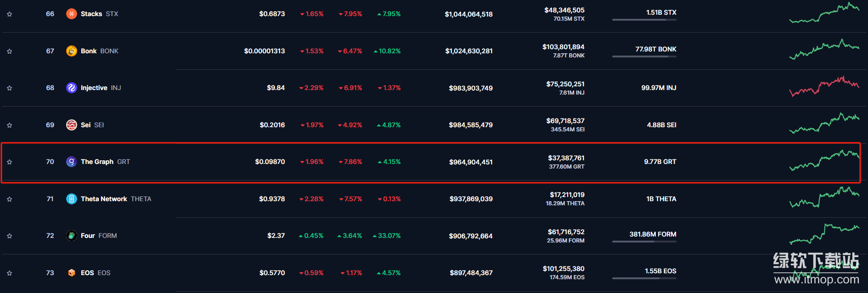This screenshot has height=293, width=868.
Task: Click the Bonk dog logo icon
Action: [71, 51]
